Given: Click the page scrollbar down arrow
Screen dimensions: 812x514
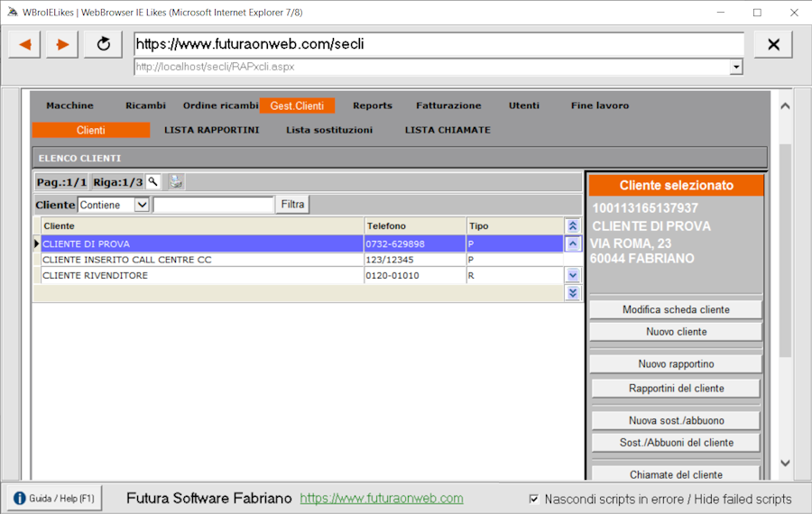Looking at the screenshot, I should pyautogui.click(x=785, y=464).
